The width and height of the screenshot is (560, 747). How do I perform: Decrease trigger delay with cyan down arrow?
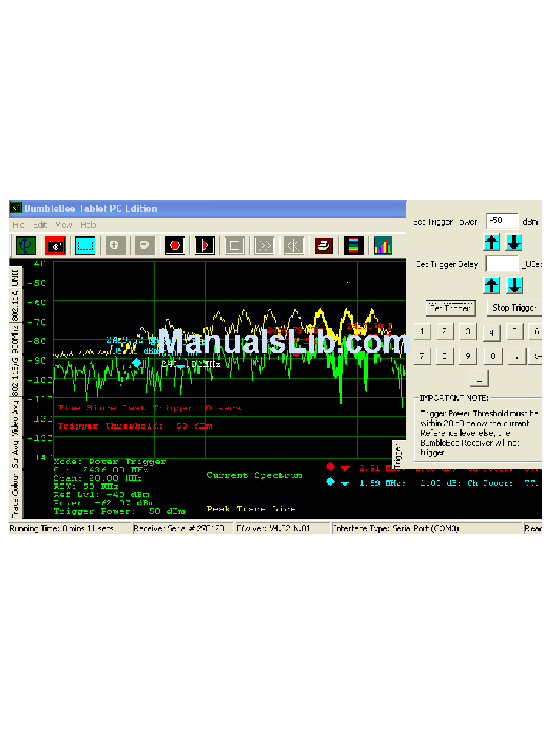(515, 285)
